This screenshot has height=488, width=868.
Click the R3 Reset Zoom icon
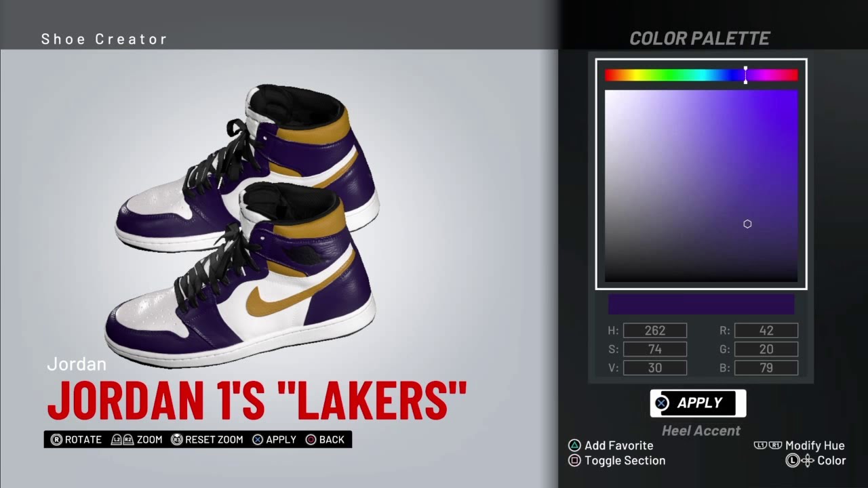[177, 440]
